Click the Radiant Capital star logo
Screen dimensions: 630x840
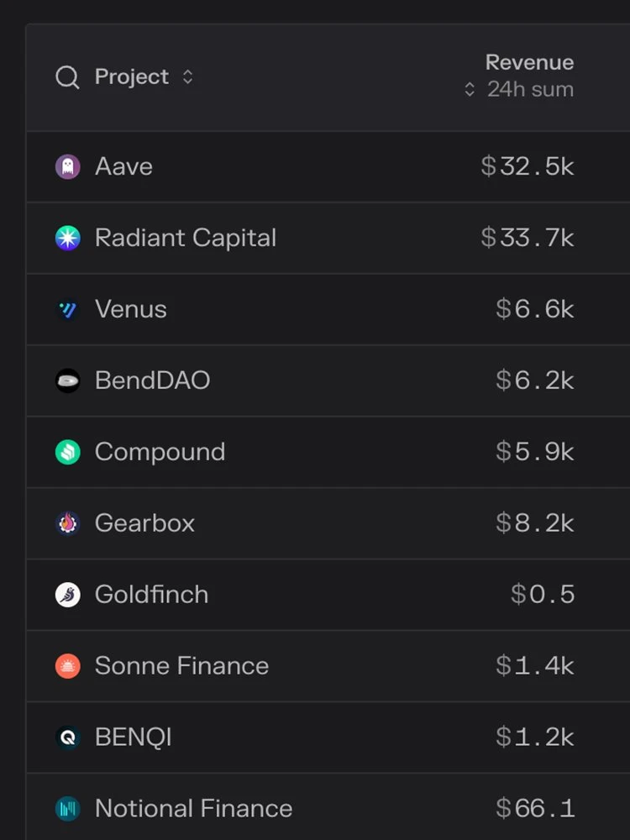(67, 238)
